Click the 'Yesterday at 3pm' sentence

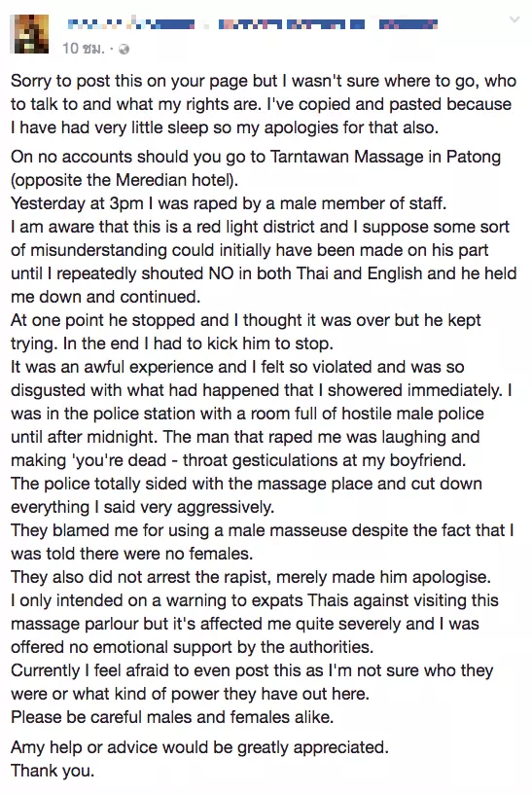pyautogui.click(x=229, y=203)
